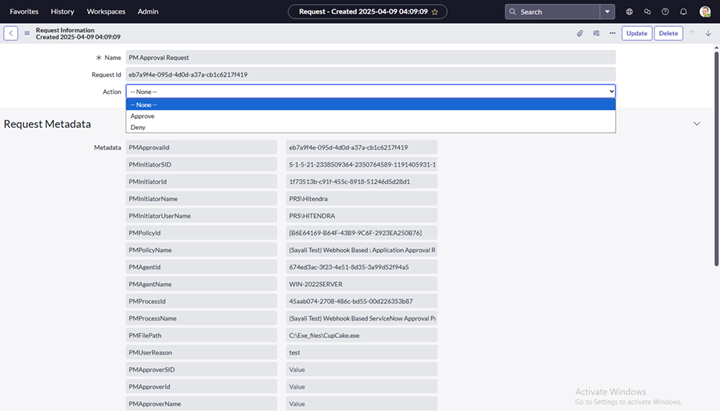The height and width of the screenshot is (411, 720).
Task: Open the personalize form settings icon
Action: pos(596,33)
